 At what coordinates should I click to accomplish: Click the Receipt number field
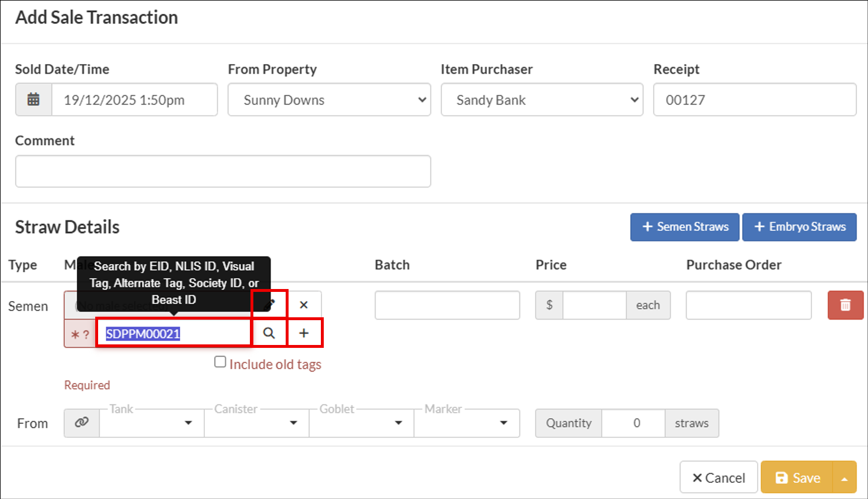tap(754, 100)
